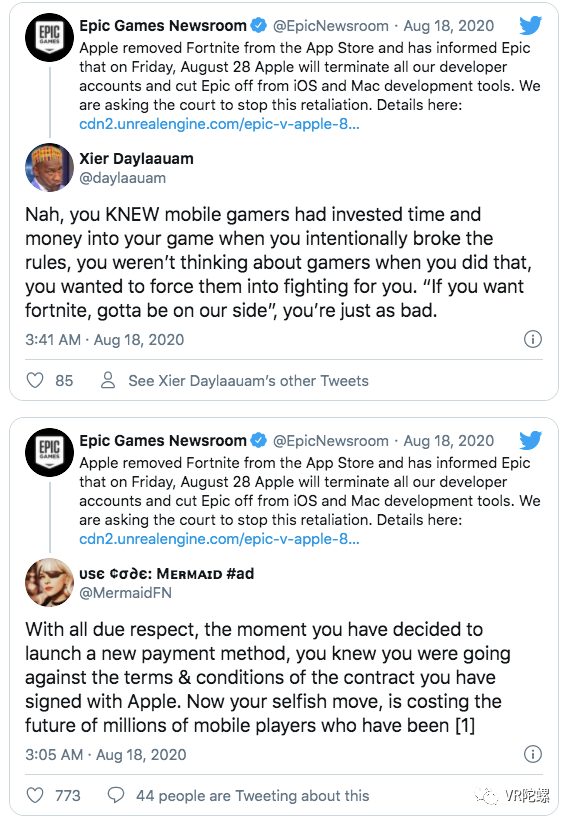Open the @MermaidFN handle

click(125, 593)
